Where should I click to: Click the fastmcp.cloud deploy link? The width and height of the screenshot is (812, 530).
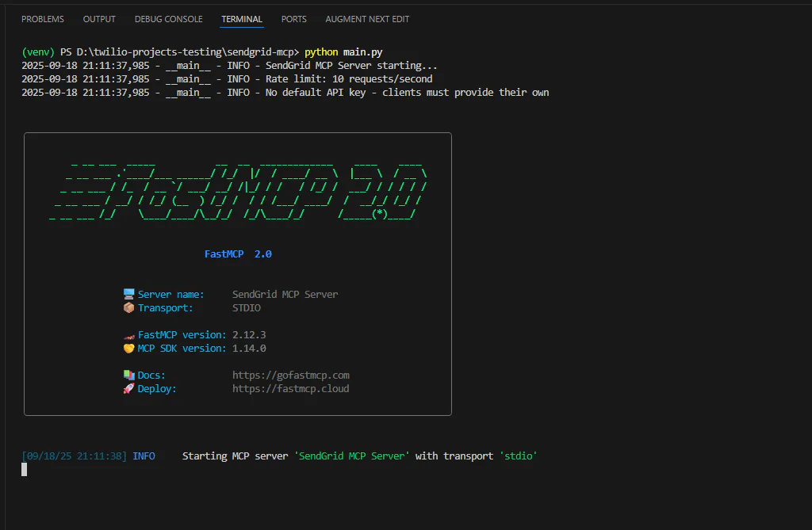(x=290, y=388)
